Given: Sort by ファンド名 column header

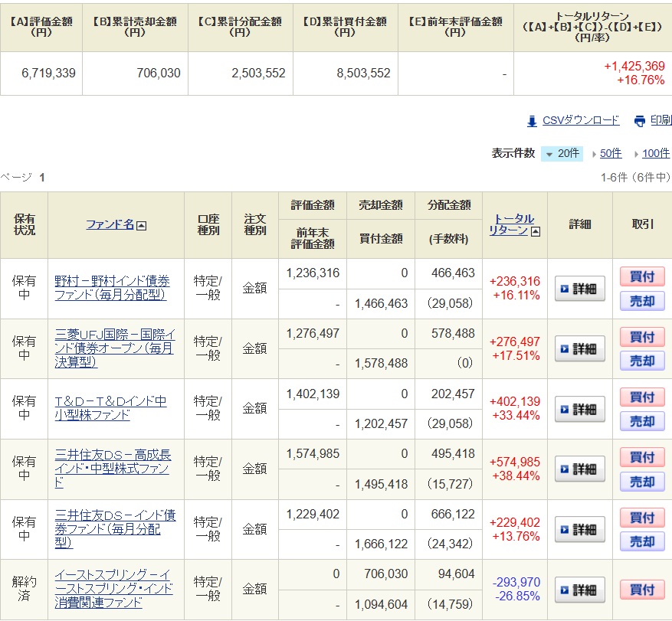Looking at the screenshot, I should [110, 224].
